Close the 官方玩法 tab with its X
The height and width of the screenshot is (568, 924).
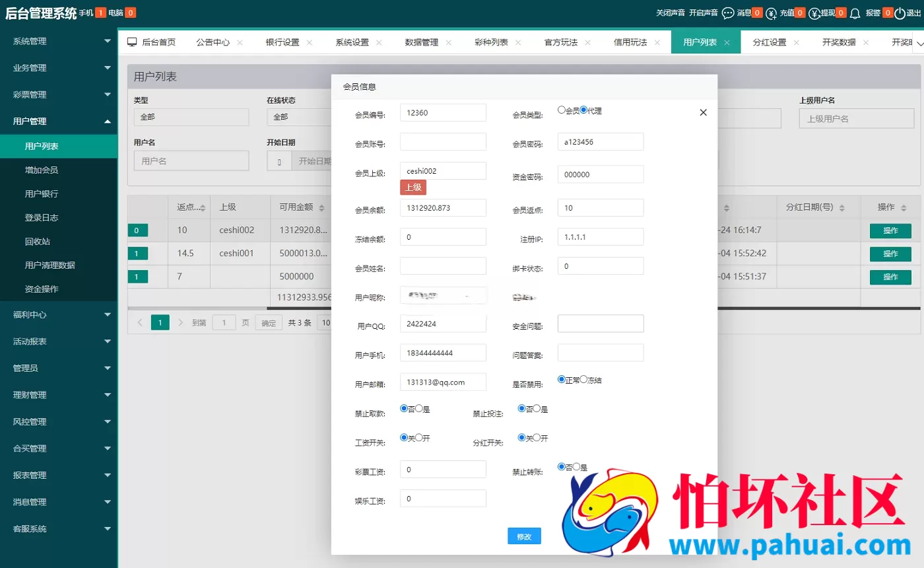tap(587, 42)
